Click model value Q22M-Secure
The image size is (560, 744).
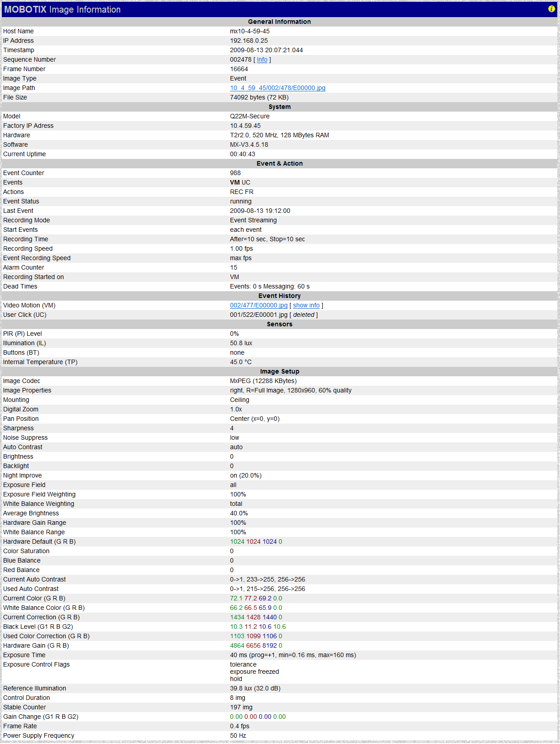(250, 116)
